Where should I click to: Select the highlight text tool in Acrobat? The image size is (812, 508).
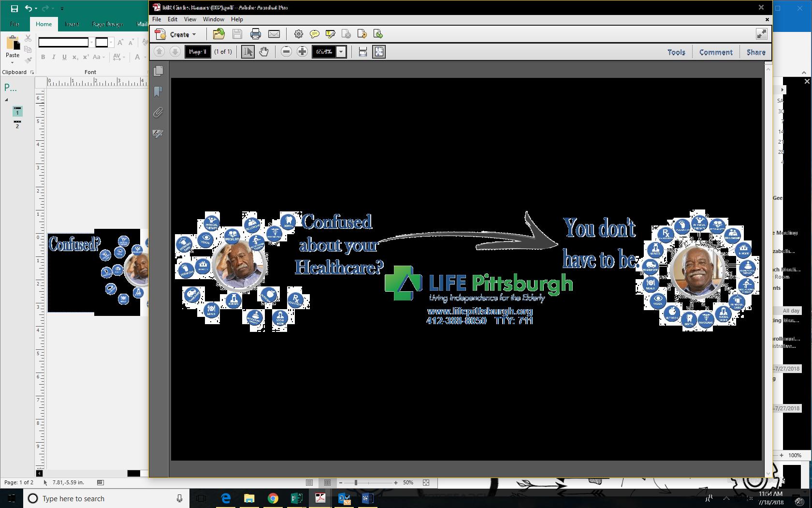coord(331,34)
